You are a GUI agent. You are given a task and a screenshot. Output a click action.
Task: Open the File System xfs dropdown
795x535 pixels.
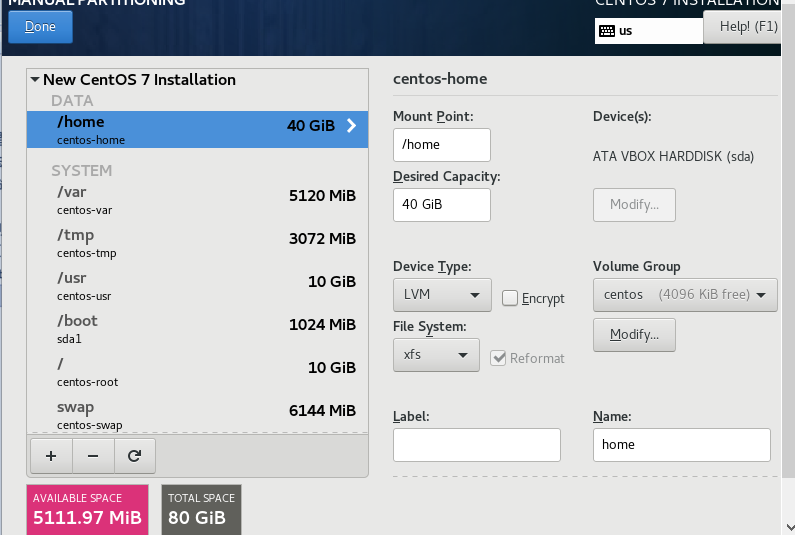point(436,355)
